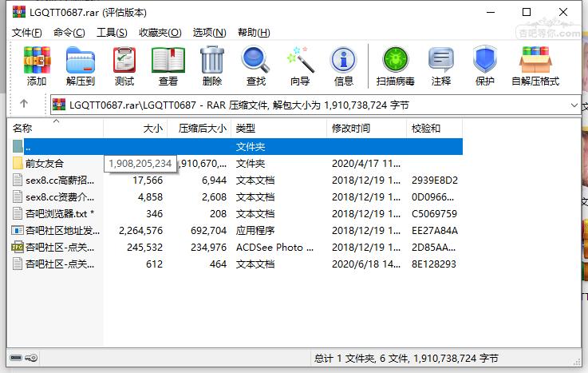Click the status bar total summary text
This screenshot has height=373, width=588.
click(x=406, y=359)
